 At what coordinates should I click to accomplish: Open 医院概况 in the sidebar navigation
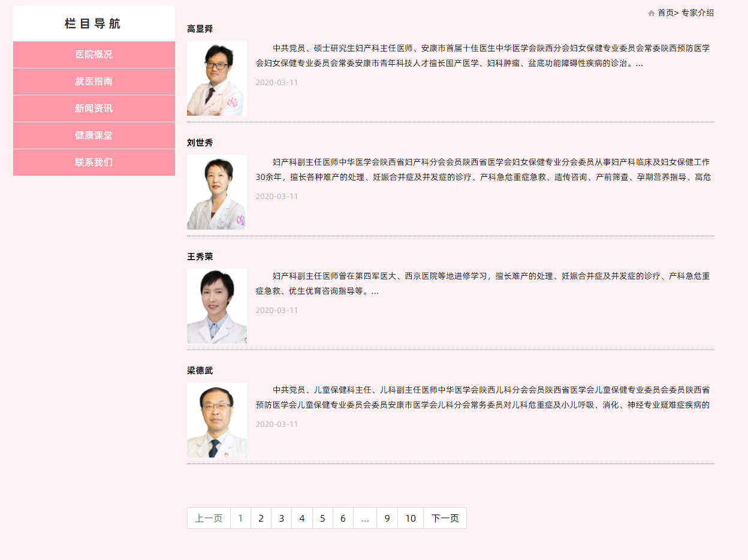(x=94, y=55)
